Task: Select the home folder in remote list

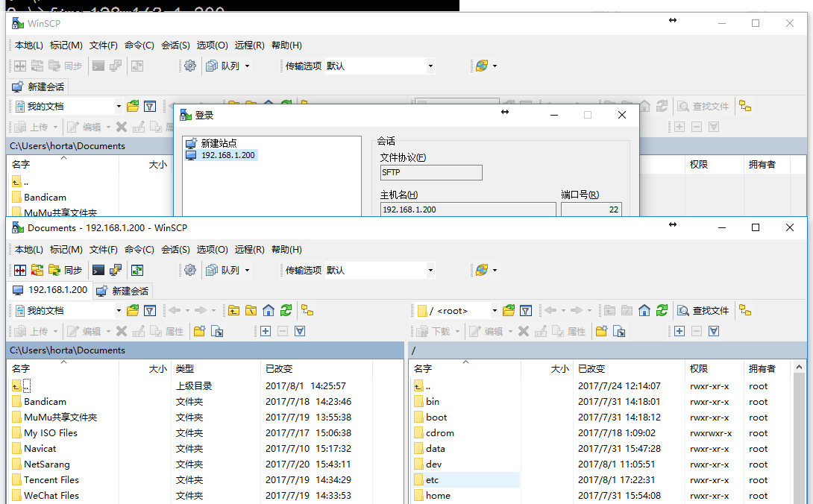Action: click(438, 495)
